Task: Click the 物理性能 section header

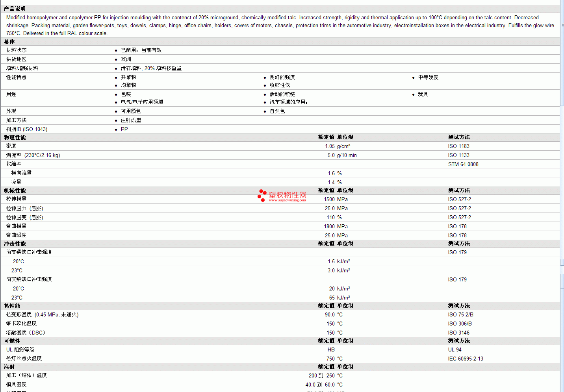Action: point(15,137)
